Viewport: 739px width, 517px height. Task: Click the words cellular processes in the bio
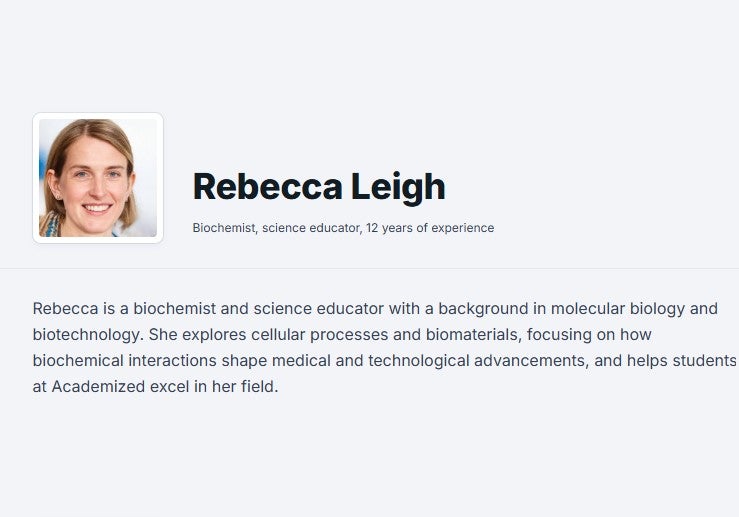click(320, 335)
